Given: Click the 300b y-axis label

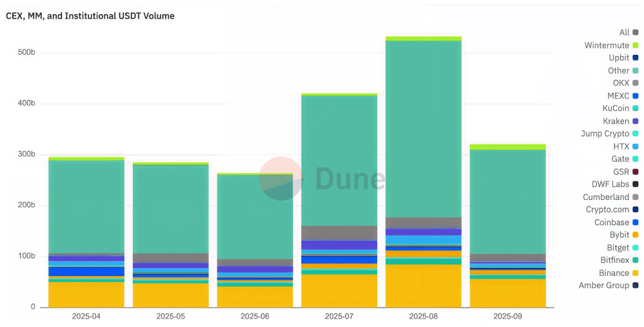Looking at the screenshot, I should pos(26,154).
